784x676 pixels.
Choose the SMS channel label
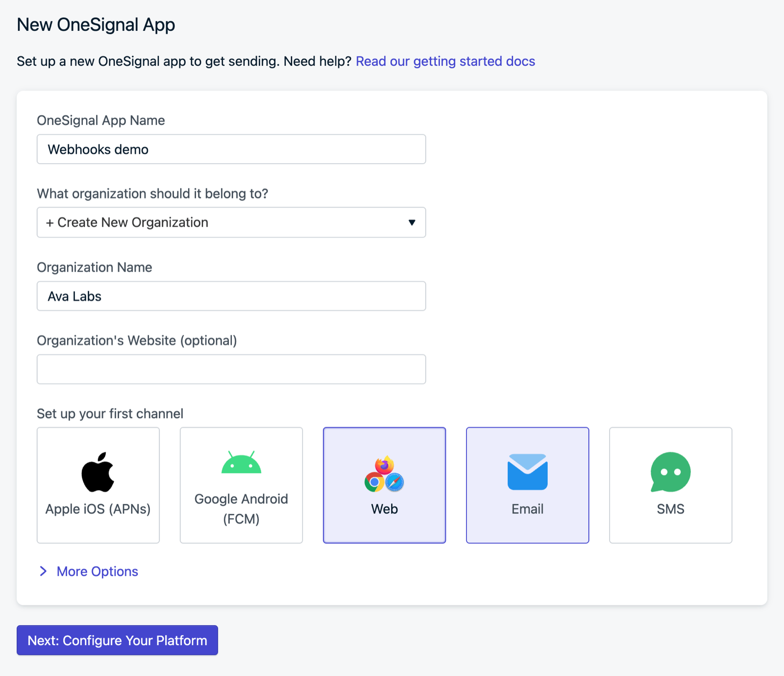tap(670, 509)
